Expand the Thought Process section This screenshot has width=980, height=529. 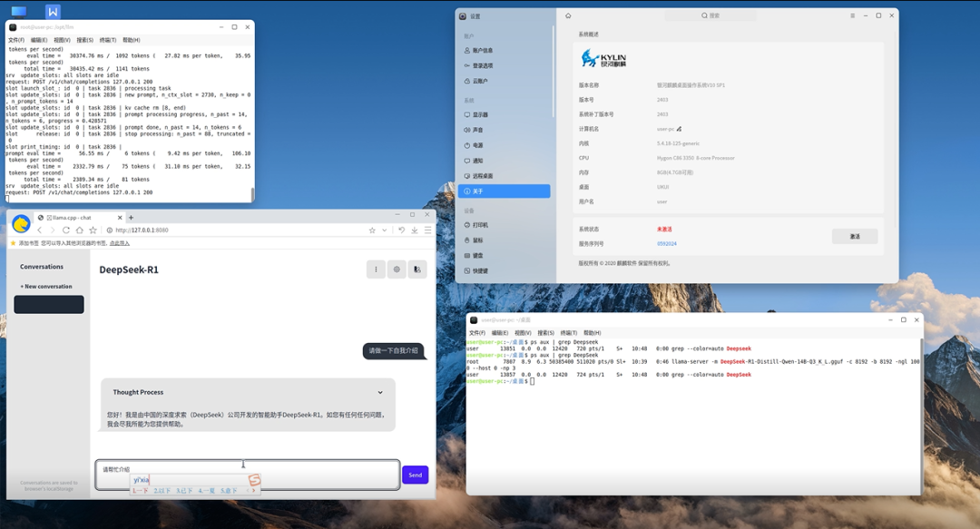(x=380, y=392)
